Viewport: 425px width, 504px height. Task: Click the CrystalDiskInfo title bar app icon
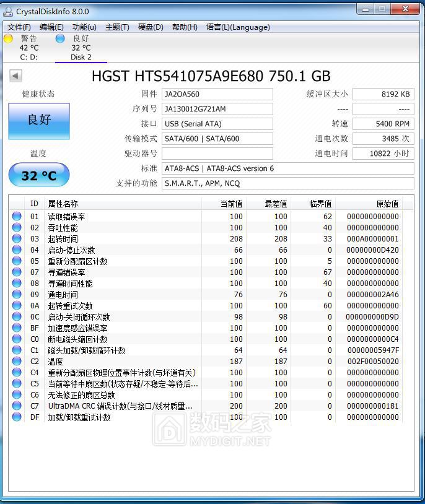coord(7,12)
